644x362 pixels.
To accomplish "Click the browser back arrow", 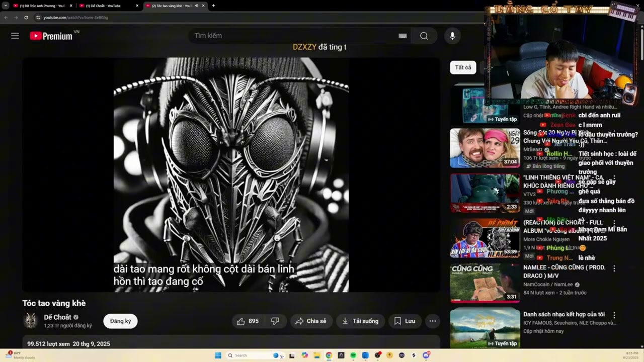I will click(x=6, y=17).
